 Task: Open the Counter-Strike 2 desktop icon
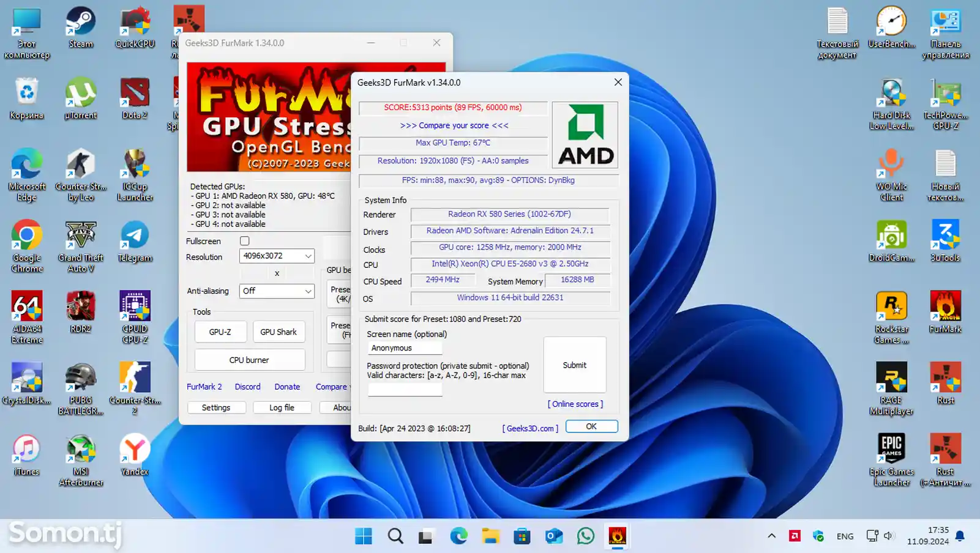135,388
